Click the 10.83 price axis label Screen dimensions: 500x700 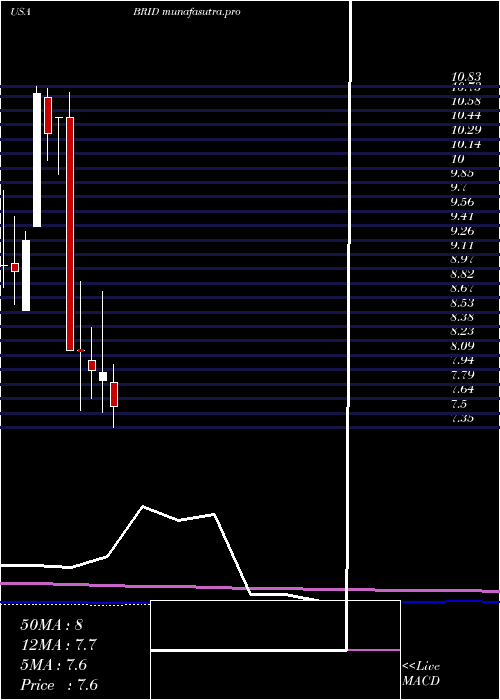(466, 77)
